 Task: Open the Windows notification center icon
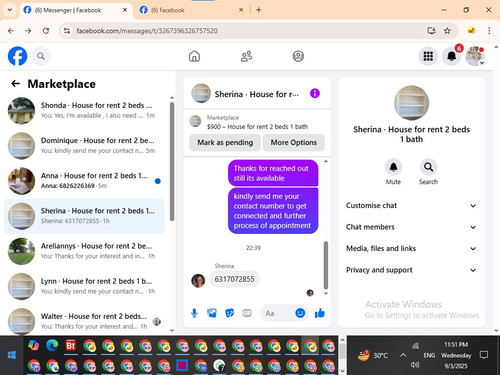point(483,355)
